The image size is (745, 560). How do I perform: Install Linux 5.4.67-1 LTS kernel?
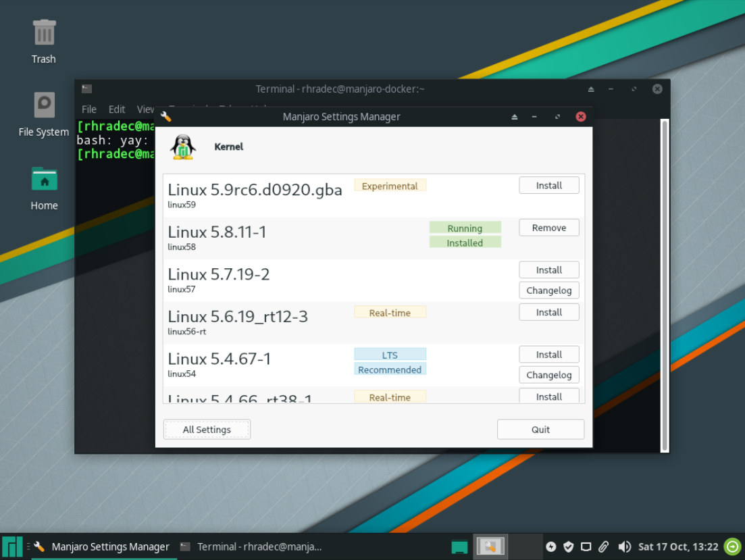click(x=548, y=355)
